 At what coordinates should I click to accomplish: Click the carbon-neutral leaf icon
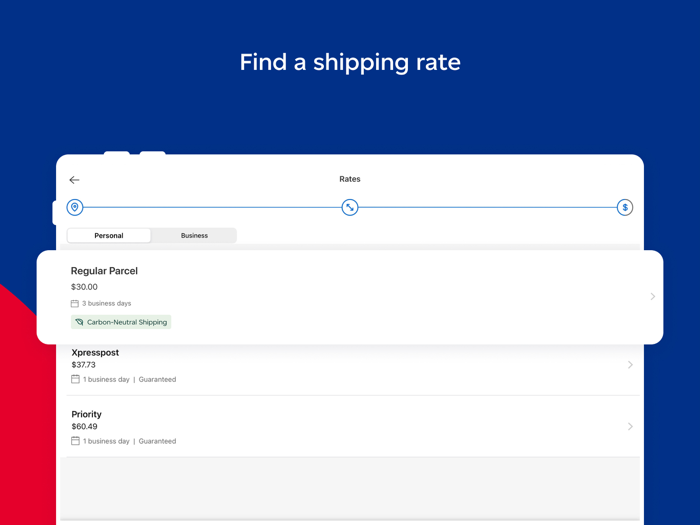coord(79,322)
